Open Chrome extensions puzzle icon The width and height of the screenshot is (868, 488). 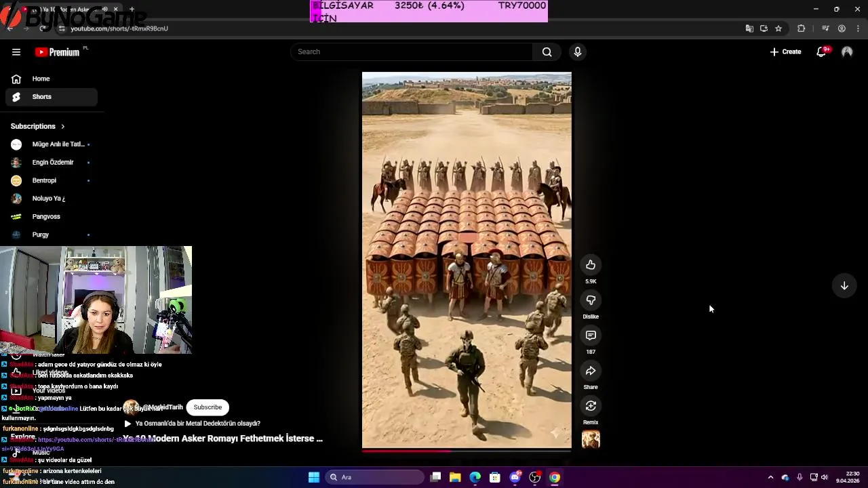(x=801, y=28)
